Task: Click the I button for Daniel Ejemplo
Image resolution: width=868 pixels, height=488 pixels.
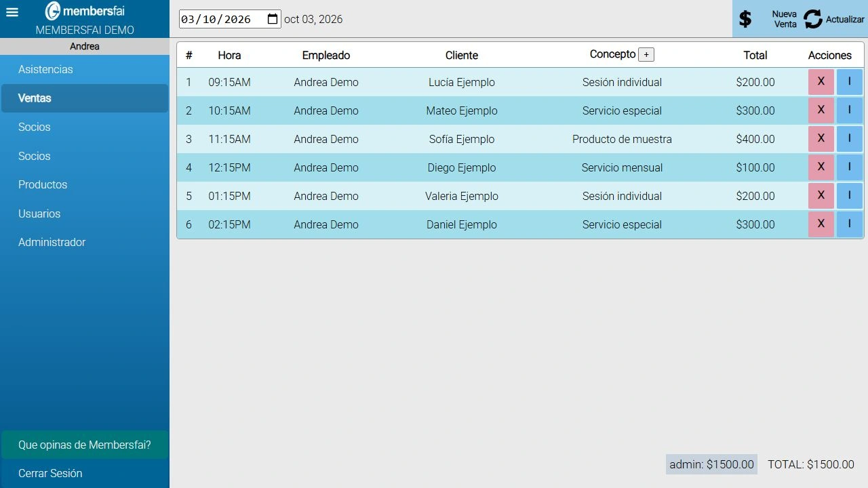Action: (850, 224)
